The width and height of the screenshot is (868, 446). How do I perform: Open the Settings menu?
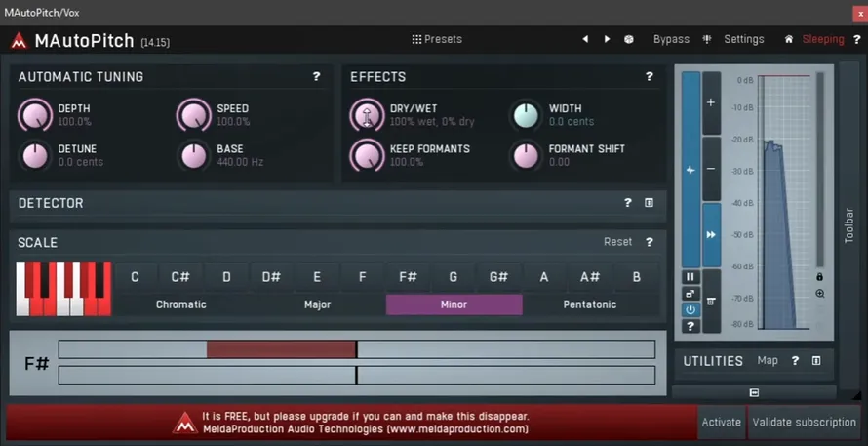click(x=743, y=39)
